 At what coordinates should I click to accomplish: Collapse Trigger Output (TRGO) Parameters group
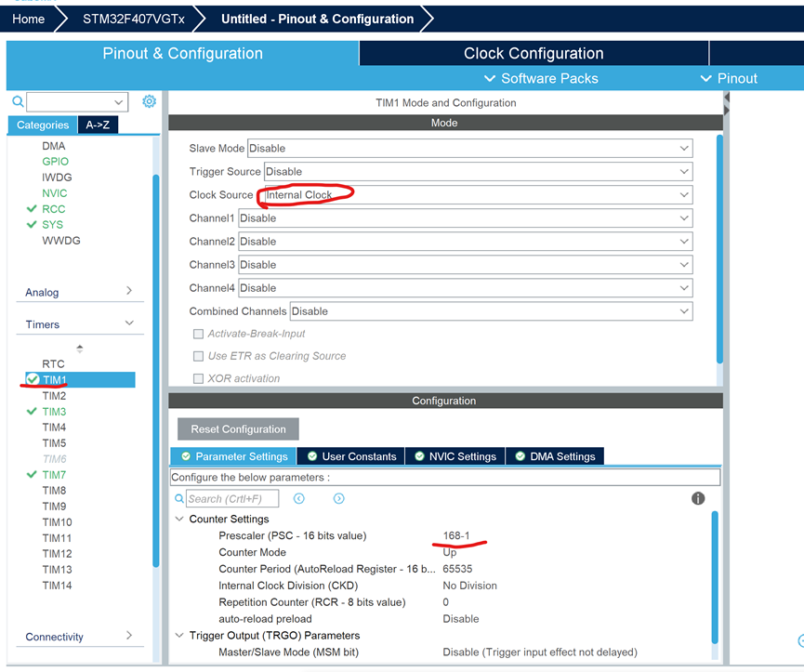pos(179,635)
